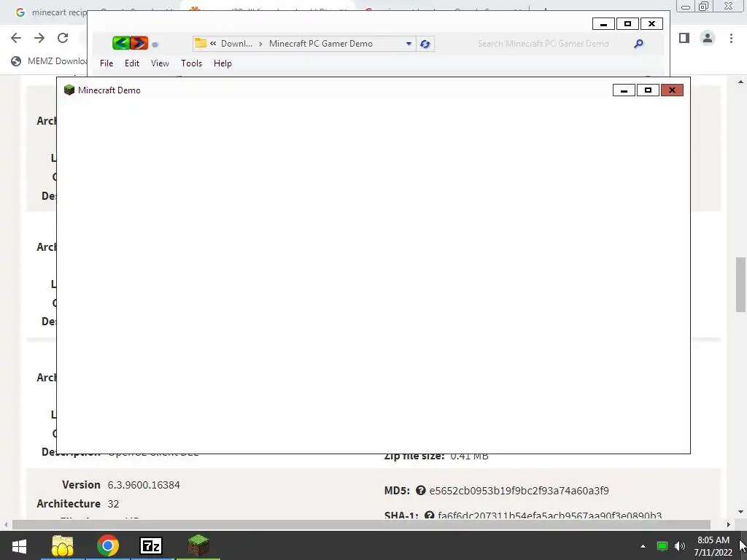
Task: Open the explorer File menu
Action: [x=107, y=63]
